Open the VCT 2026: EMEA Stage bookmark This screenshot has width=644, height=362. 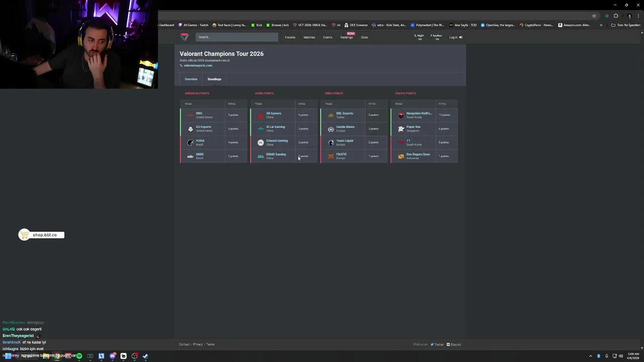point(310,25)
